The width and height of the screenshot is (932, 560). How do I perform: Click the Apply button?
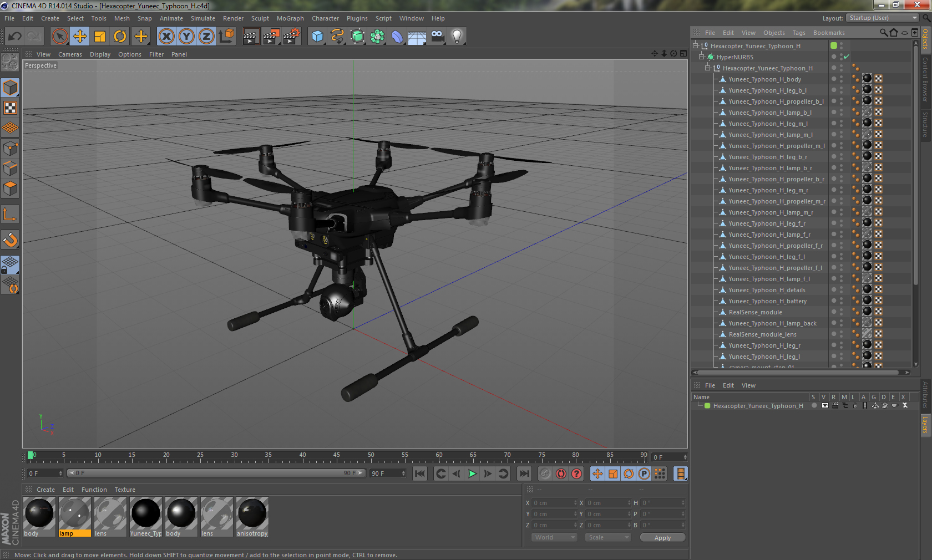tap(662, 538)
